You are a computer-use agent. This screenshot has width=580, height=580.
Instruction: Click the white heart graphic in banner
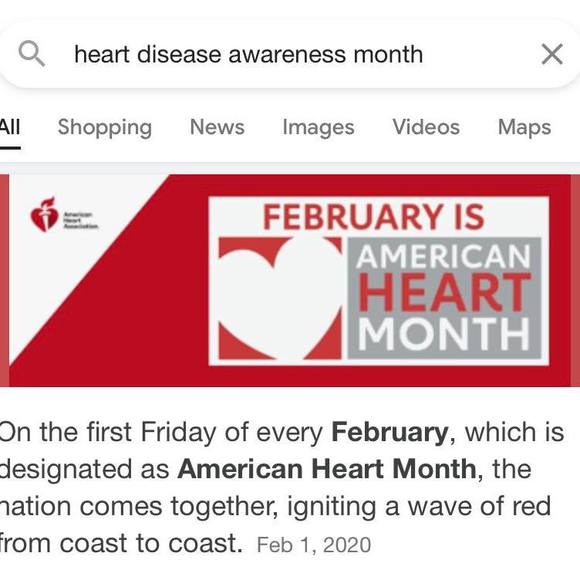(x=280, y=298)
